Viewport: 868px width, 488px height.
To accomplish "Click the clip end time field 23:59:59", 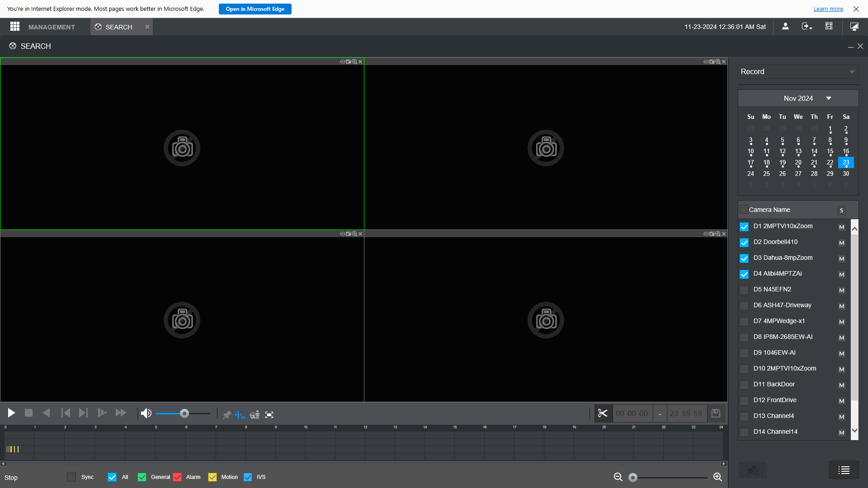I will click(x=686, y=413).
